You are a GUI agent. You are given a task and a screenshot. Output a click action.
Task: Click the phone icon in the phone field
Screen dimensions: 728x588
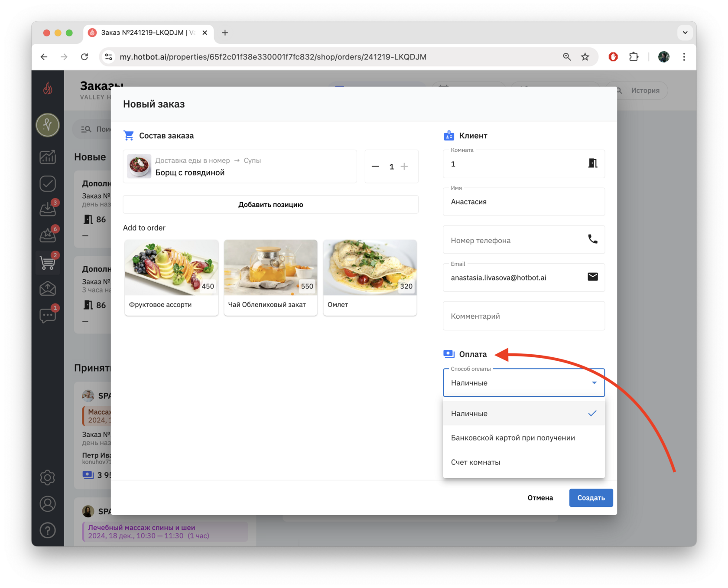(593, 239)
